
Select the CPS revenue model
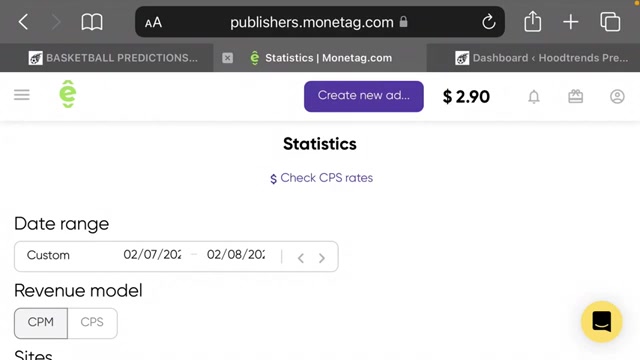pyautogui.click(x=92, y=323)
